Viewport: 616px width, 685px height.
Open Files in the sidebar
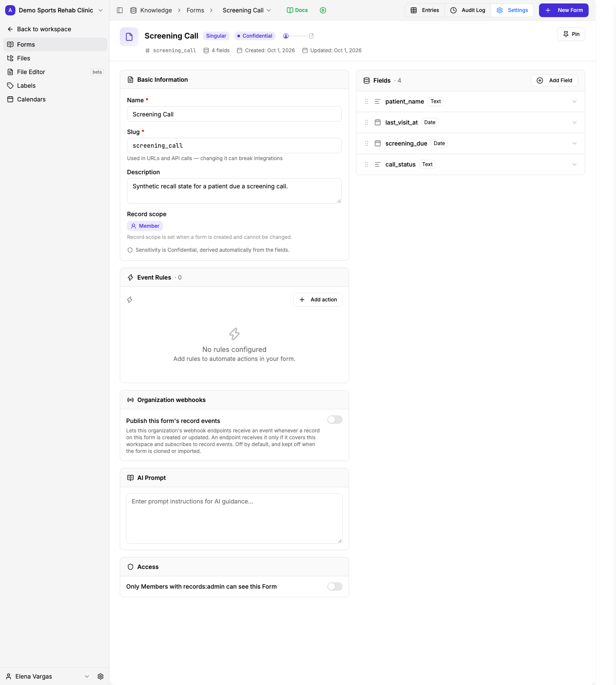[55, 58]
